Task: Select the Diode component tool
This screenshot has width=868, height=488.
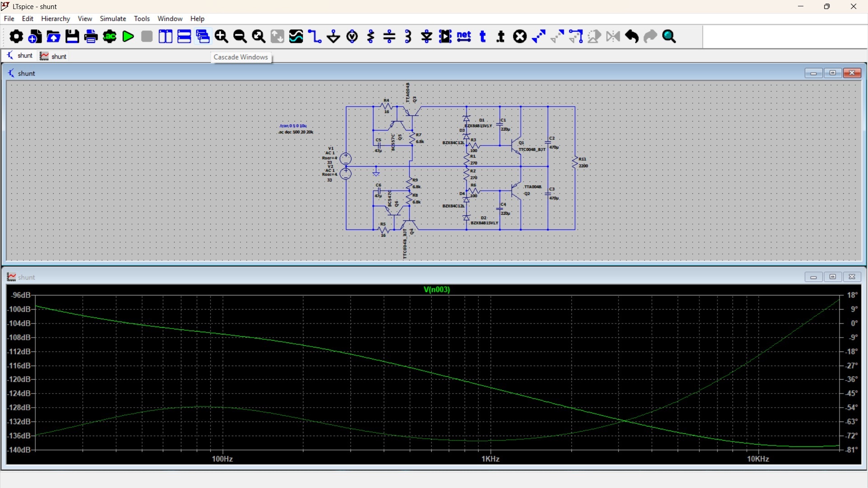Action: [x=427, y=37]
